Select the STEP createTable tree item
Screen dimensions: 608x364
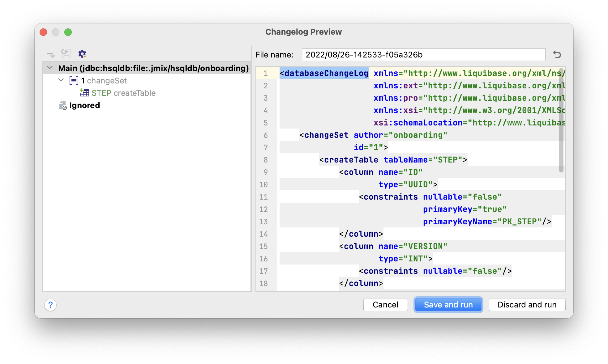point(123,93)
